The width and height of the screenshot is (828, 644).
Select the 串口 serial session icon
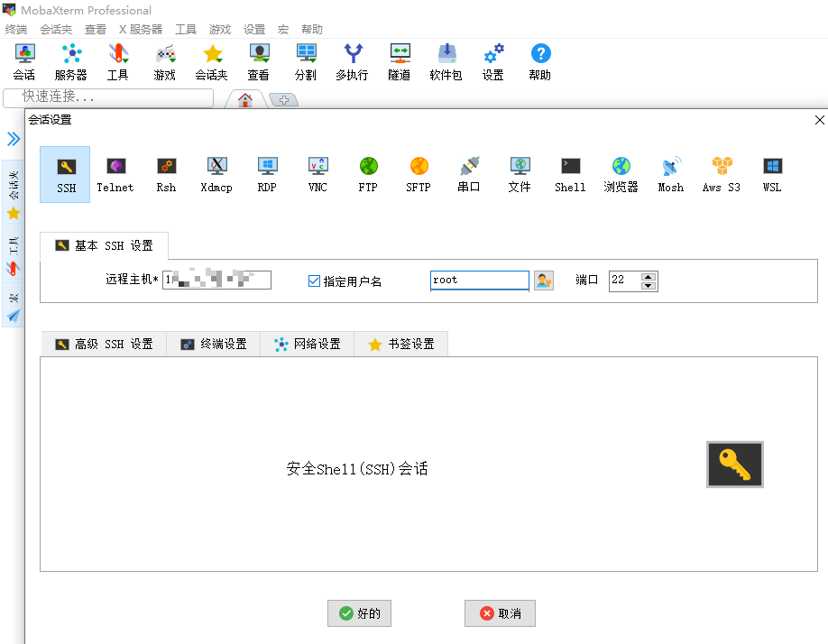(x=469, y=174)
